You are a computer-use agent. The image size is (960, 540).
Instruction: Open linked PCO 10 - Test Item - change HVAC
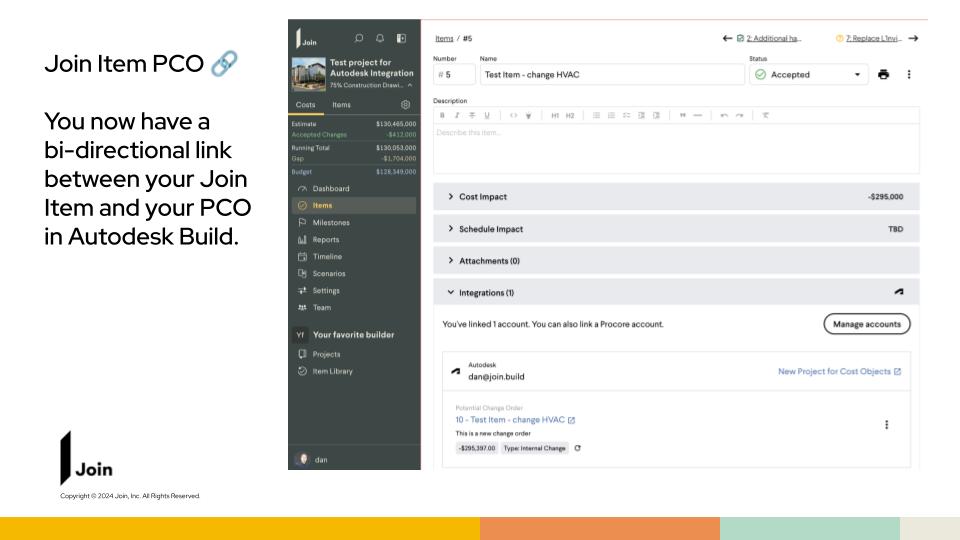click(515, 420)
